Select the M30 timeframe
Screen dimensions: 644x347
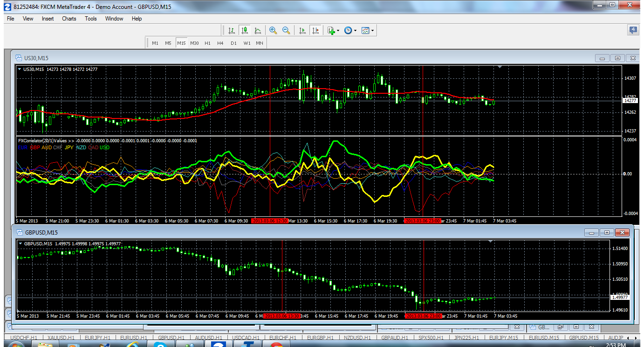pos(194,43)
